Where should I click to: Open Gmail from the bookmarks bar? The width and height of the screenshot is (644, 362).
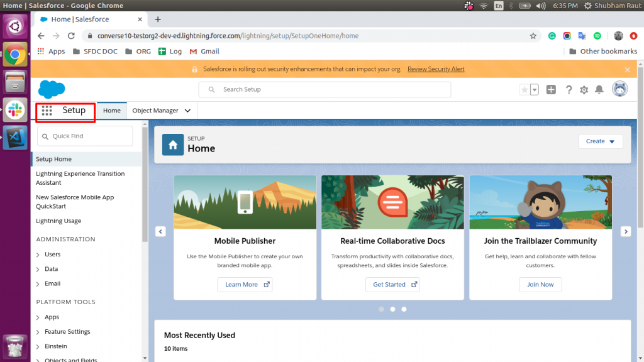point(204,51)
